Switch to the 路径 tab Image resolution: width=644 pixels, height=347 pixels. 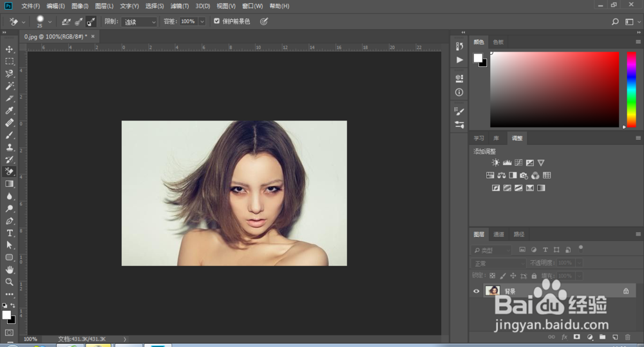coord(519,234)
